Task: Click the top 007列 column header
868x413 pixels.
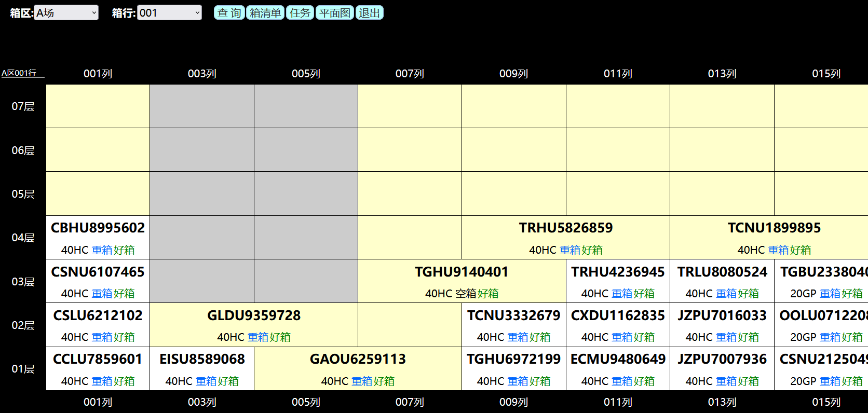Action: 410,74
